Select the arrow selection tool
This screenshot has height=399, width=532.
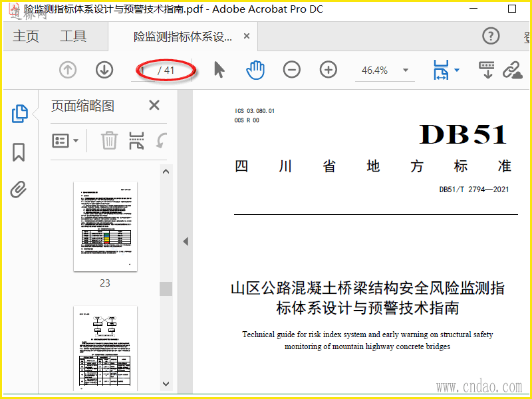pos(219,70)
